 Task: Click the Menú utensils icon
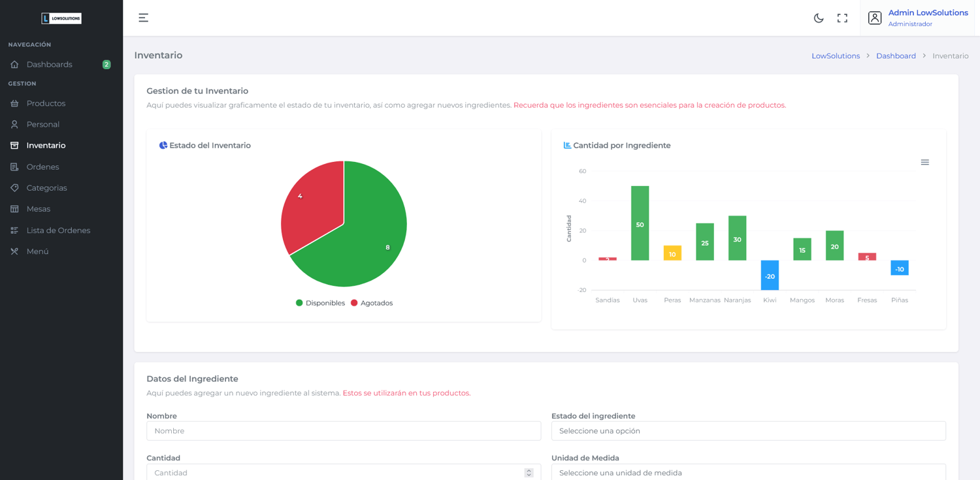click(14, 251)
